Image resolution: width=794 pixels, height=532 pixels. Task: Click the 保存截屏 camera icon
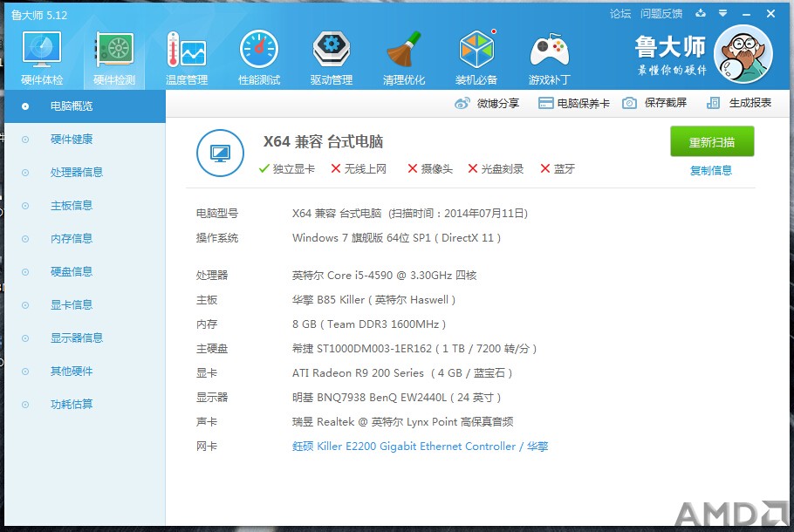pyautogui.click(x=629, y=103)
